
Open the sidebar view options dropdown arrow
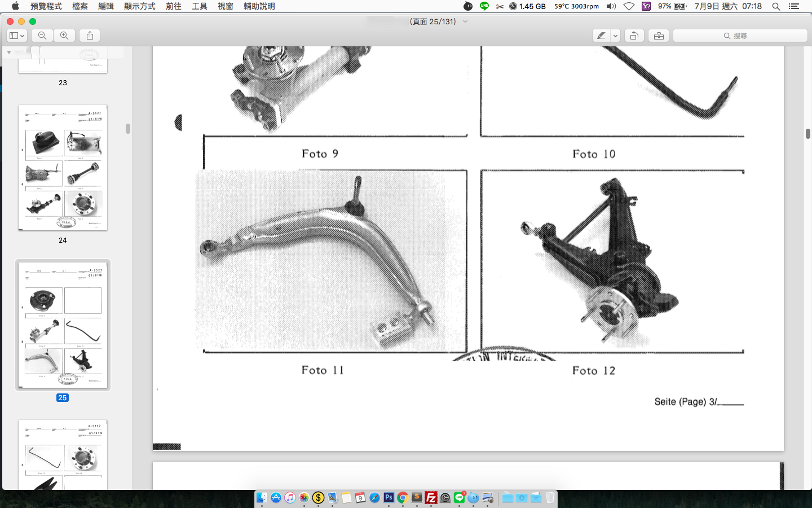(23, 36)
